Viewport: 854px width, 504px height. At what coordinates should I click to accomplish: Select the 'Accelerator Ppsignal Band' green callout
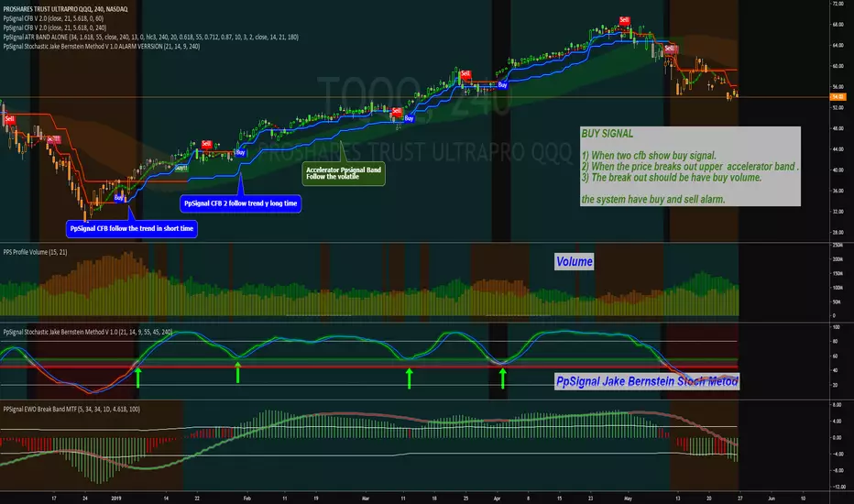(x=343, y=173)
